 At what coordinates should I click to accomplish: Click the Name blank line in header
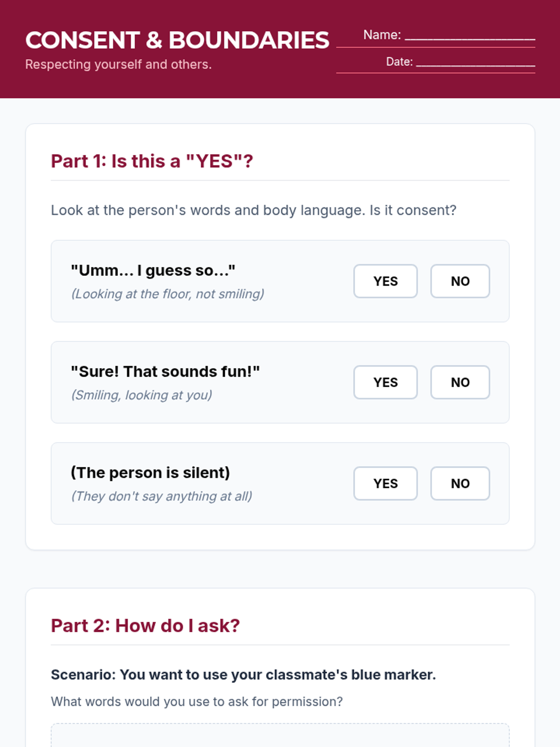469,36
